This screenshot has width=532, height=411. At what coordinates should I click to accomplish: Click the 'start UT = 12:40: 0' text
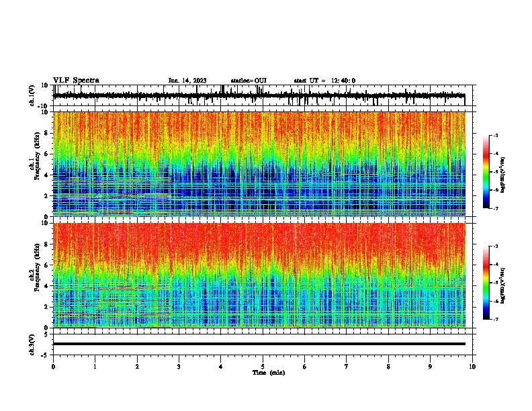[x=324, y=81]
